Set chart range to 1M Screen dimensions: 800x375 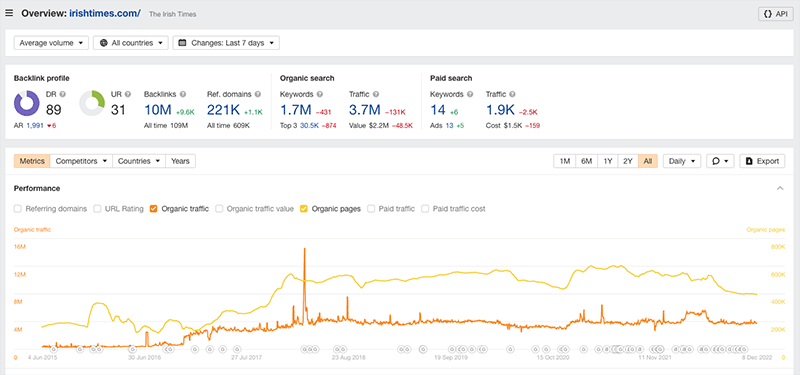(x=565, y=161)
